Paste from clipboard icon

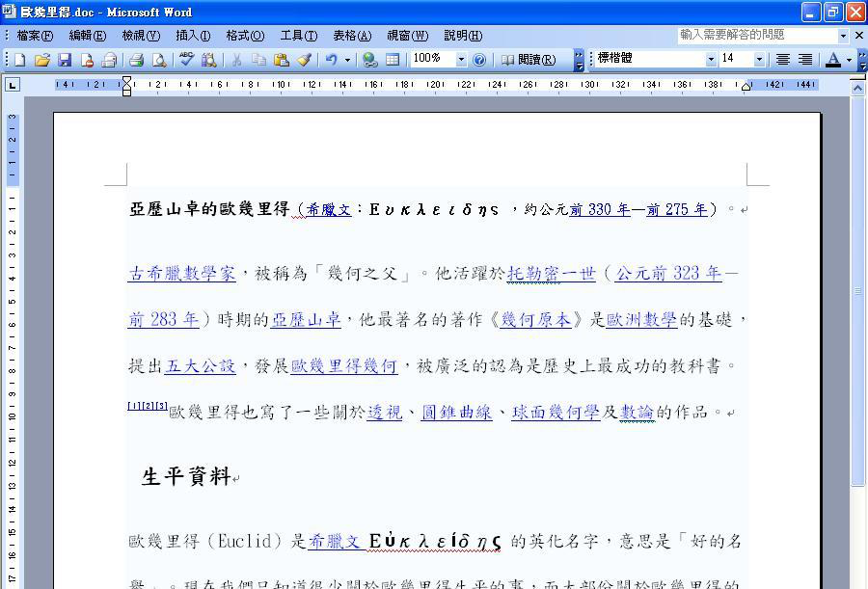pos(282,59)
